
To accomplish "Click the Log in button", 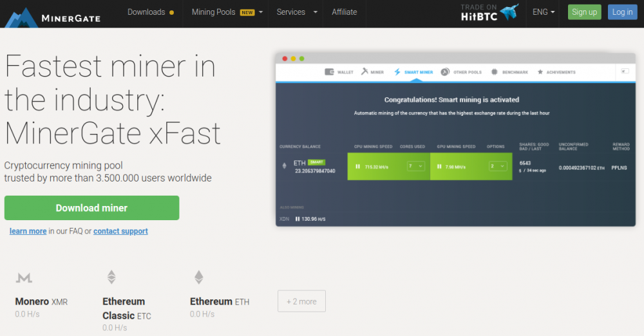I will 622,12.
